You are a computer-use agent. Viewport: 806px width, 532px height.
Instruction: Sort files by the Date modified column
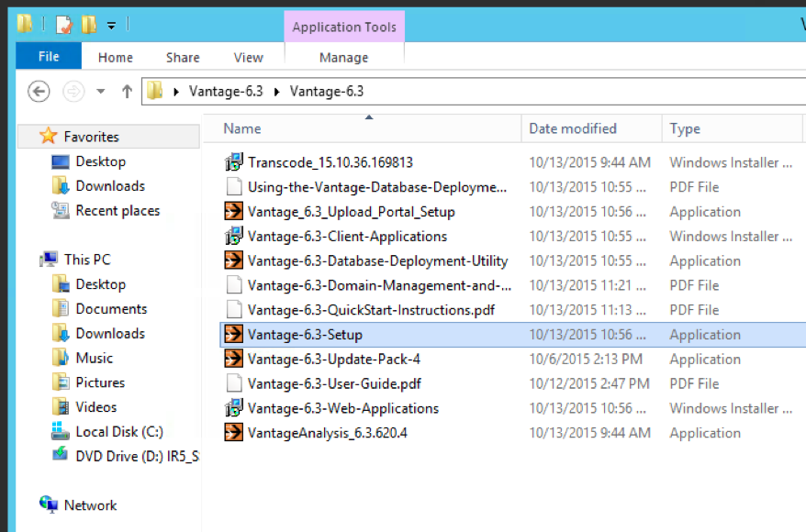click(592, 128)
